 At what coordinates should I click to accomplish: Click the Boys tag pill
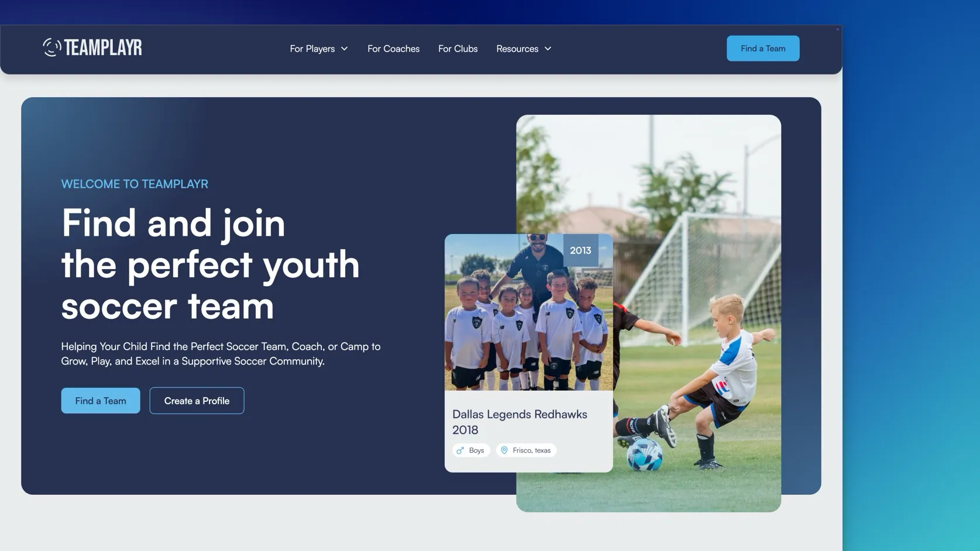(x=471, y=450)
